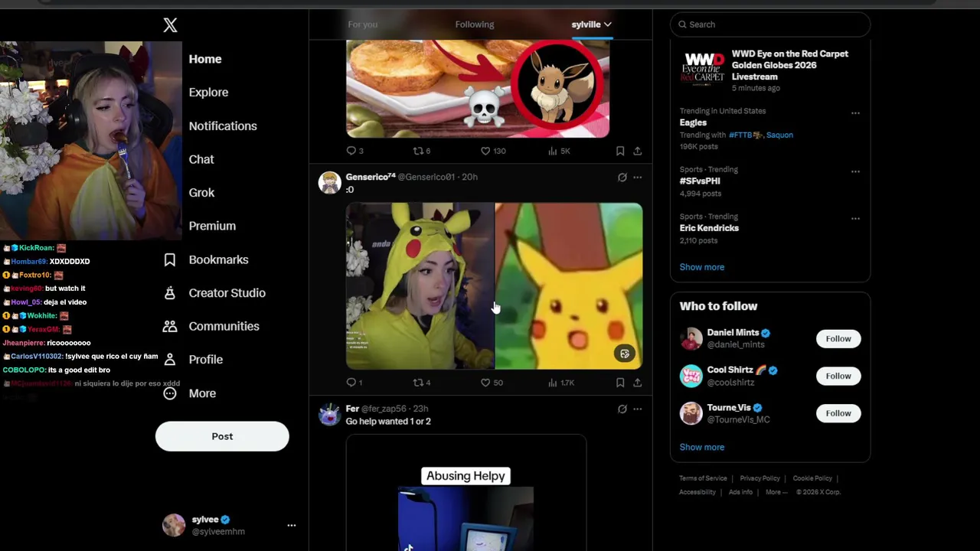Image resolution: width=980 pixels, height=551 pixels.
Task: Show more under Who to follow
Action: 701,447
